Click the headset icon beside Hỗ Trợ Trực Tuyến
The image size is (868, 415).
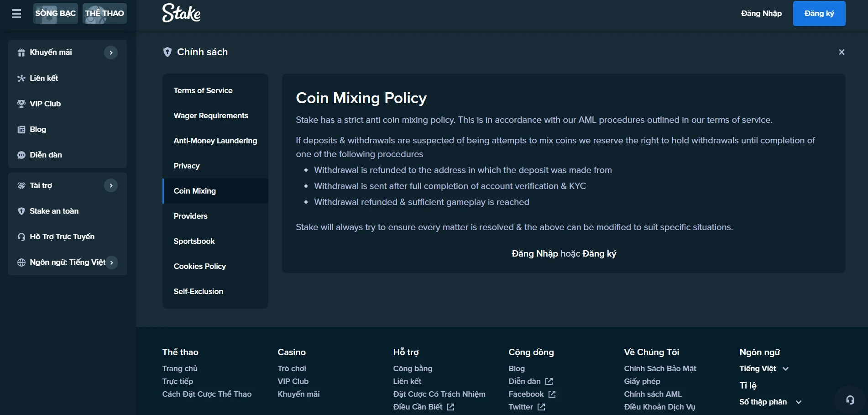(x=21, y=236)
